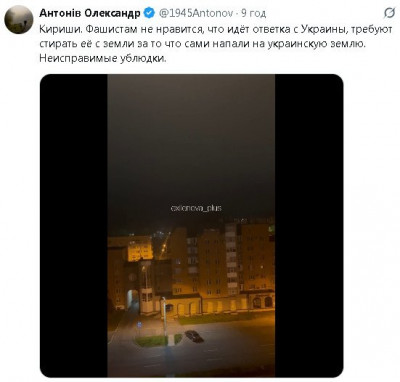Click the green grass patch near the lamp
The image size is (400, 382).
coord(153,341)
